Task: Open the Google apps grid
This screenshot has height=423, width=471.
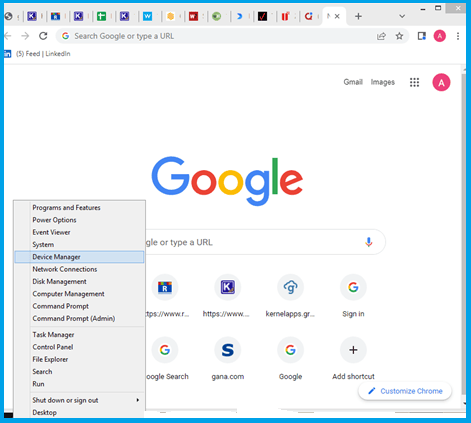Action: click(x=414, y=82)
